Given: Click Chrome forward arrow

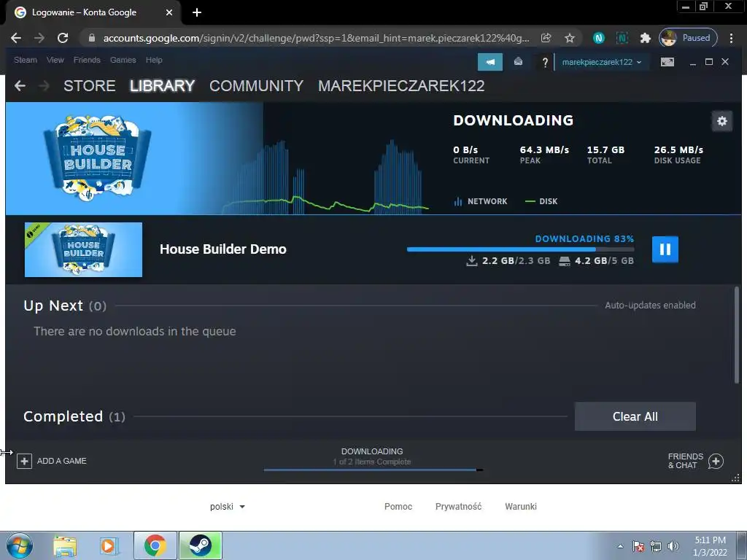Looking at the screenshot, I should tap(39, 38).
